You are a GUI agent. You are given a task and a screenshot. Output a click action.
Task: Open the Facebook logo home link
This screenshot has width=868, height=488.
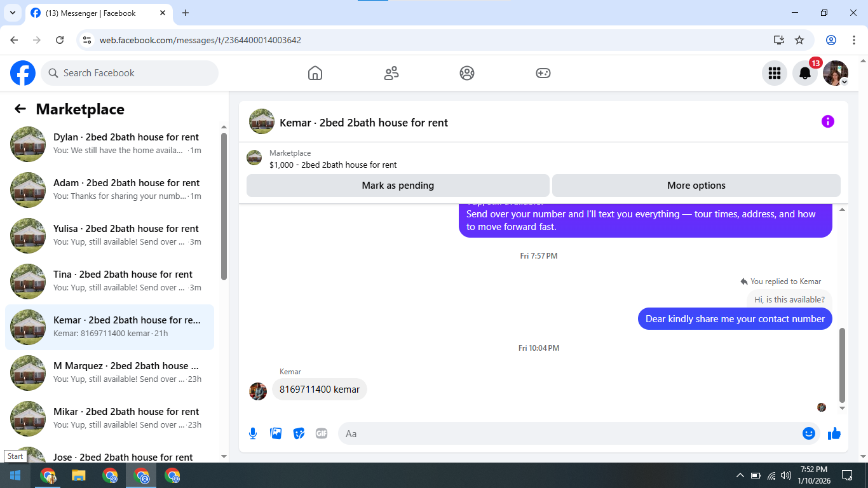pos(23,73)
